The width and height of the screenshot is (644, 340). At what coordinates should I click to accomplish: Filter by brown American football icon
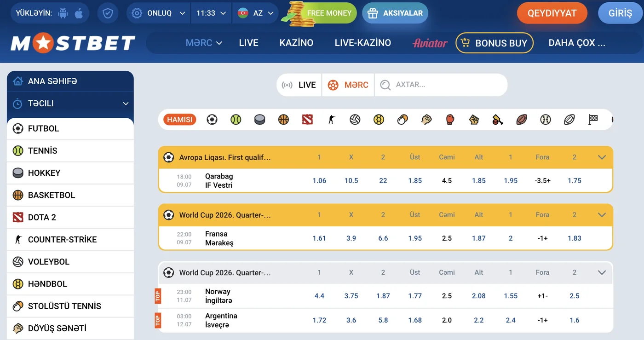click(x=522, y=120)
